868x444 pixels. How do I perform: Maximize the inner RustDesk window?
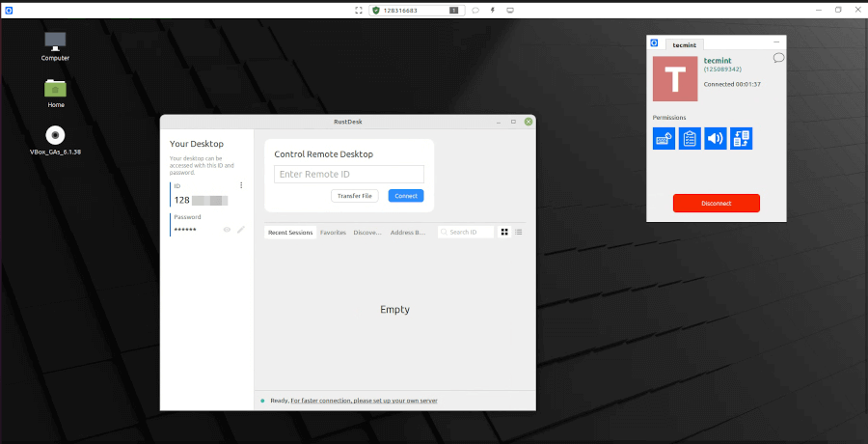point(513,122)
